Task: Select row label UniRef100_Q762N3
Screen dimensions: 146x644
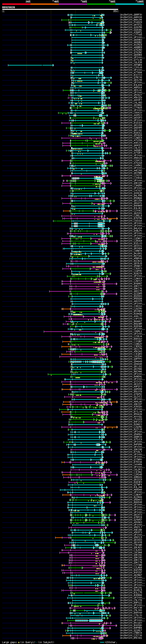Action: pyautogui.click(x=131, y=50)
